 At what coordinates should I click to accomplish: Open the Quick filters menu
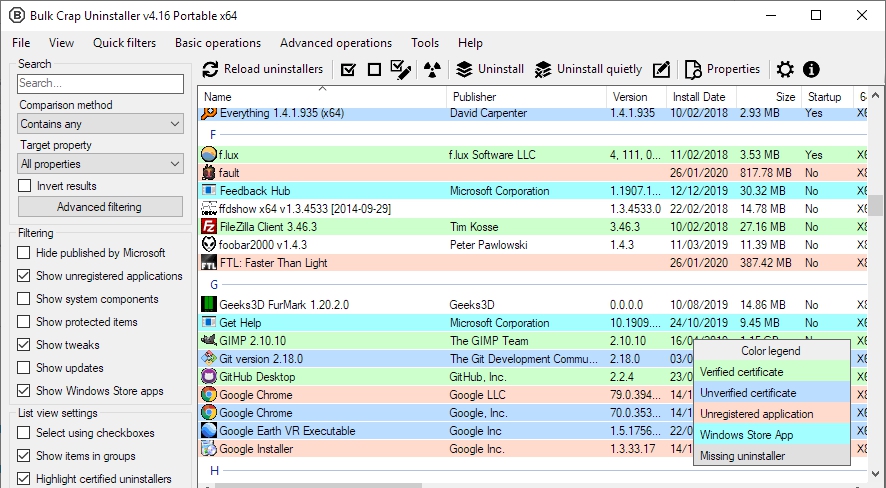[x=124, y=43]
